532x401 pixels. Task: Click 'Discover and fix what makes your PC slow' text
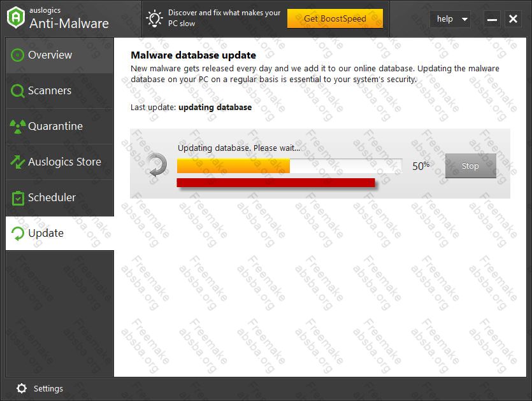(x=224, y=18)
